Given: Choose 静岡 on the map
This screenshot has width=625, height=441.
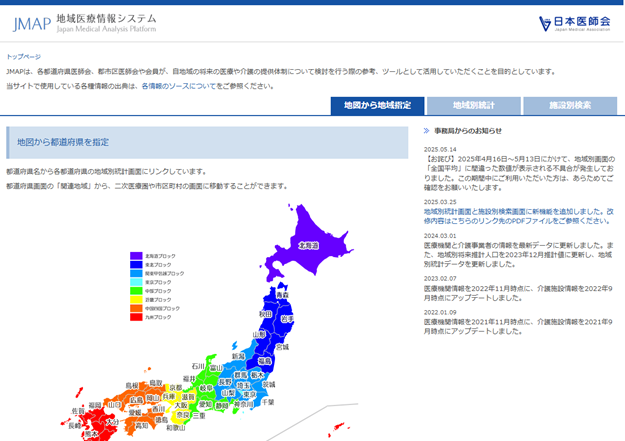Looking at the screenshot, I should click(x=222, y=406).
